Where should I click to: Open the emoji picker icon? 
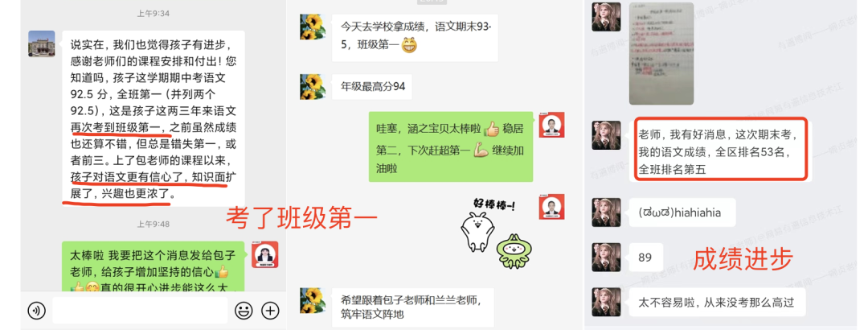click(244, 311)
